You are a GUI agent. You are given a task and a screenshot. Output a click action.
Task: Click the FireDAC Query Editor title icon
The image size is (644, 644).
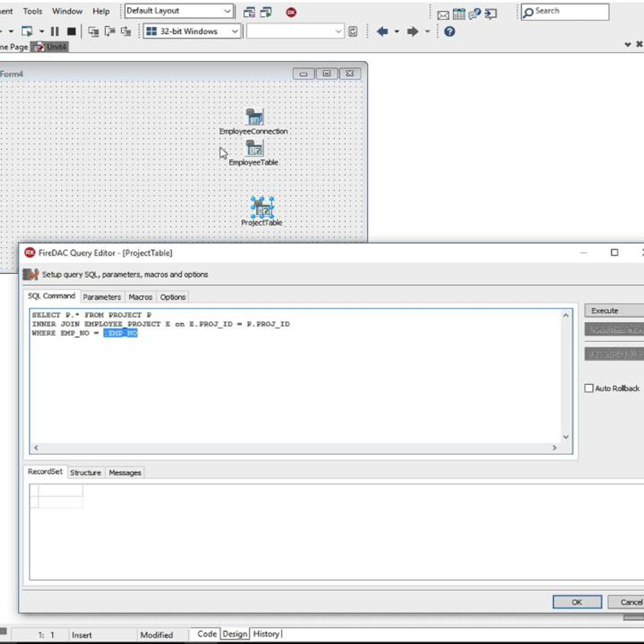[30, 252]
